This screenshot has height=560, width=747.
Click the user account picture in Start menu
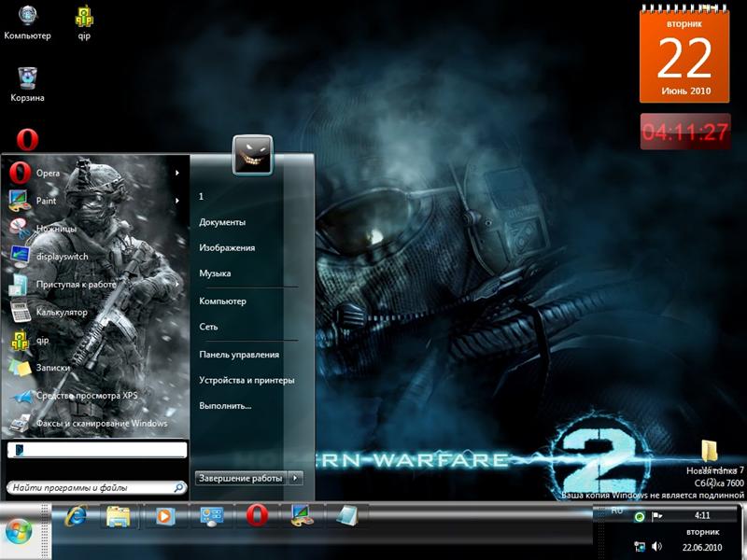252,155
